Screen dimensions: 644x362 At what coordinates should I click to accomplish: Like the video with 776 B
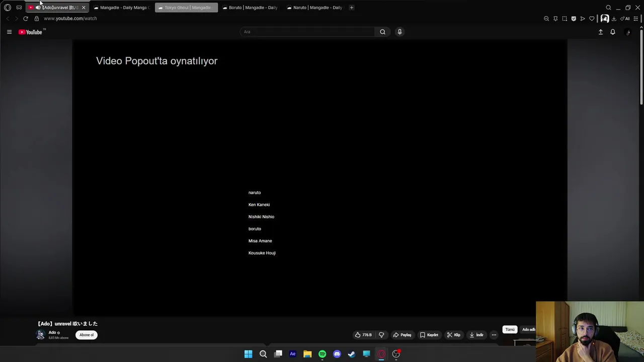(363, 335)
